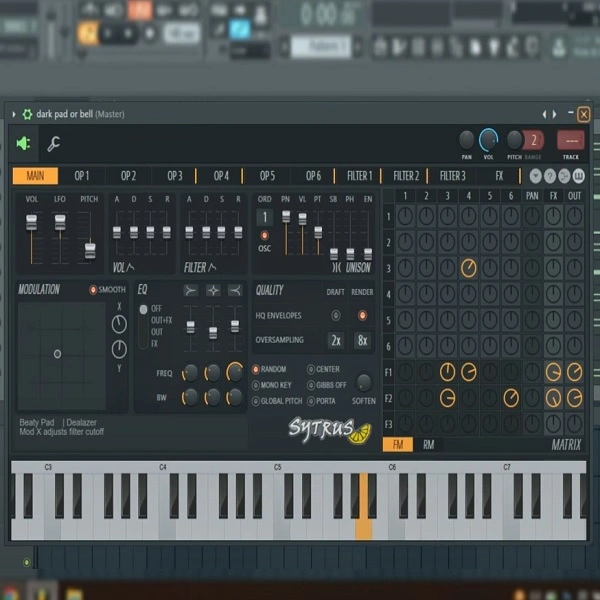Minimize the Sytrus plugin window
Image resolution: width=600 pixels, height=600 pixels.
point(571,112)
